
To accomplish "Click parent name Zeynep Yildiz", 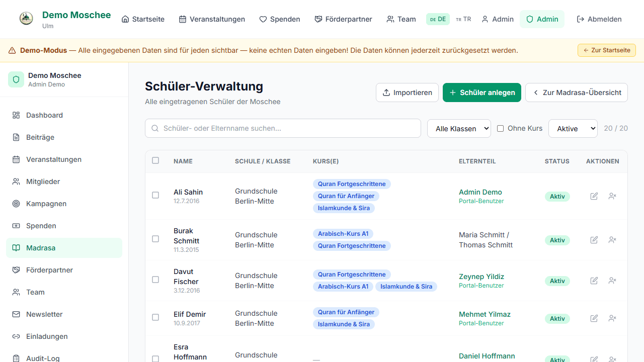I will click(x=481, y=277).
